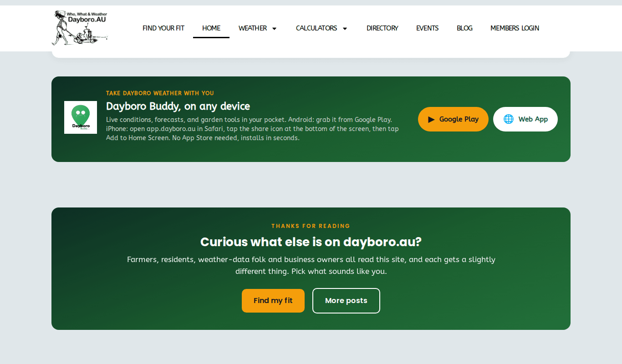The image size is (622, 364).
Task: Open the Find Your Fit menu item
Action: click(163, 28)
